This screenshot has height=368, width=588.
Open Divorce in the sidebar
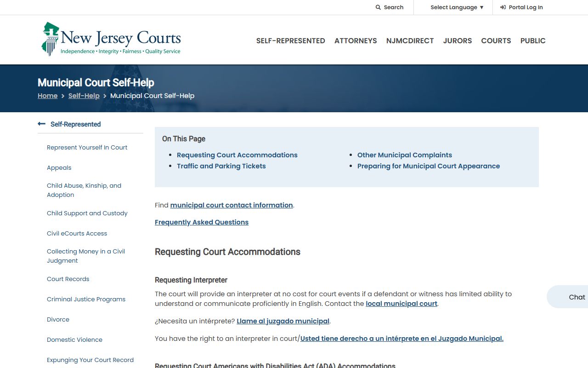click(x=58, y=320)
